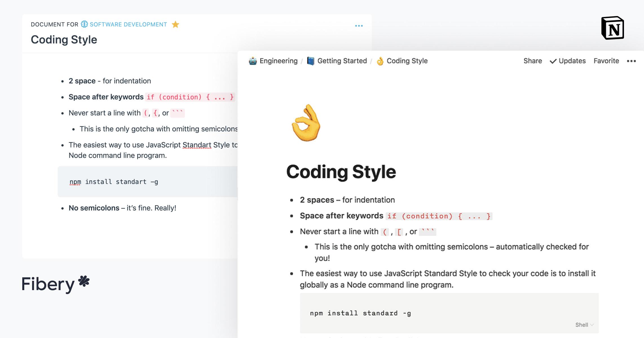The height and width of the screenshot is (338, 644).
Task: Open the Software Development link
Action: (x=128, y=25)
